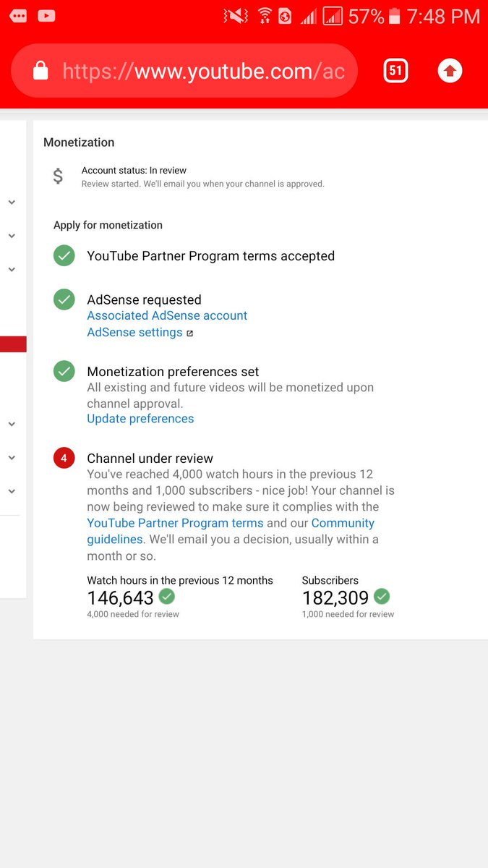This screenshot has width=488, height=868.
Task: Expand the last sidebar chevron at the bottom
Action: pyautogui.click(x=12, y=490)
